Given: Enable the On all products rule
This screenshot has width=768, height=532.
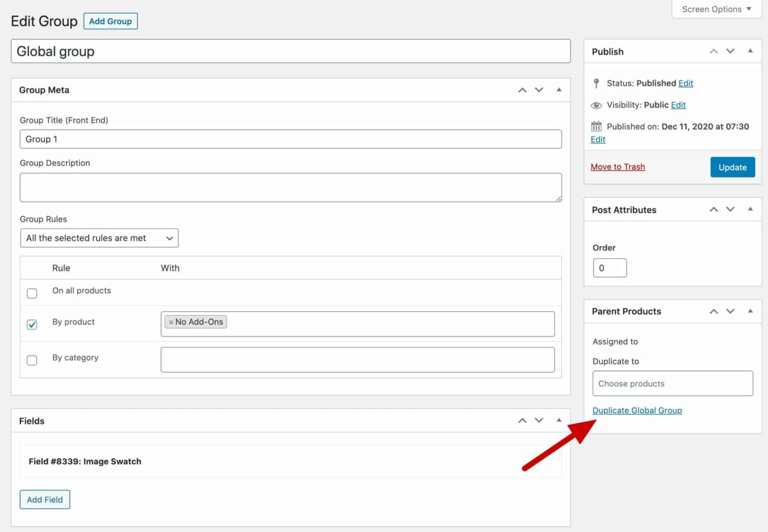Looking at the screenshot, I should point(32,293).
